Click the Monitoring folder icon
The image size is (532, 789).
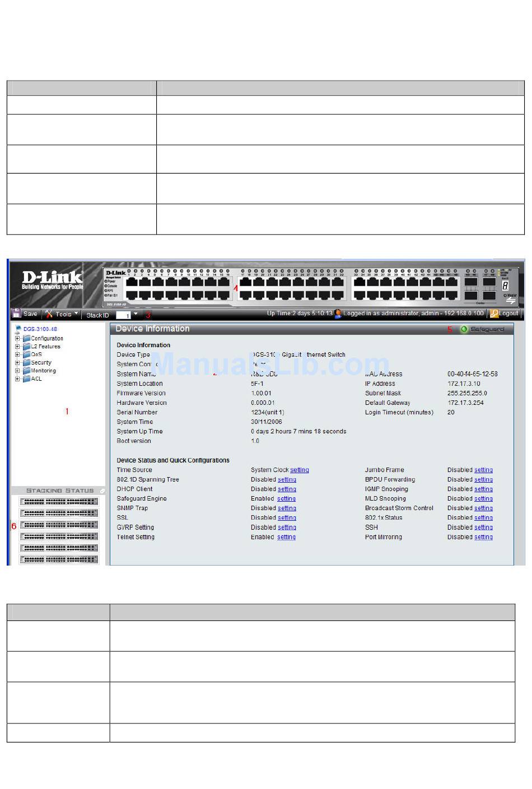pyautogui.click(x=26, y=371)
